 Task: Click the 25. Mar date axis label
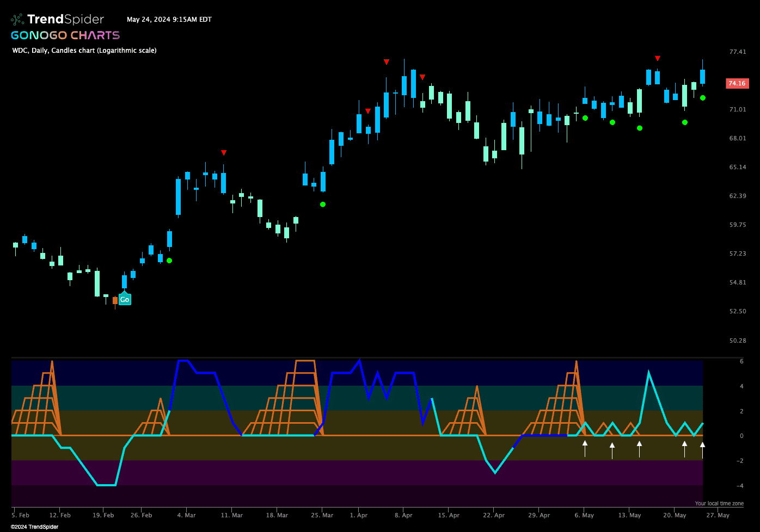322,515
